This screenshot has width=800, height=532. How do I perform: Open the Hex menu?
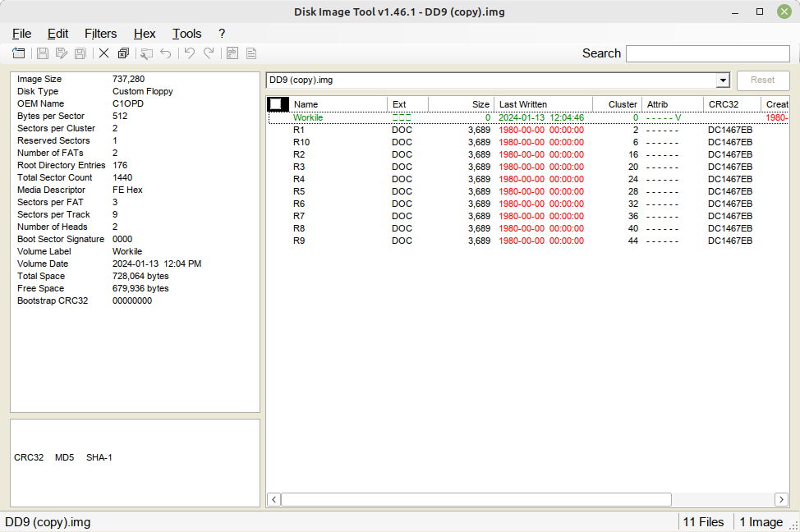[145, 34]
